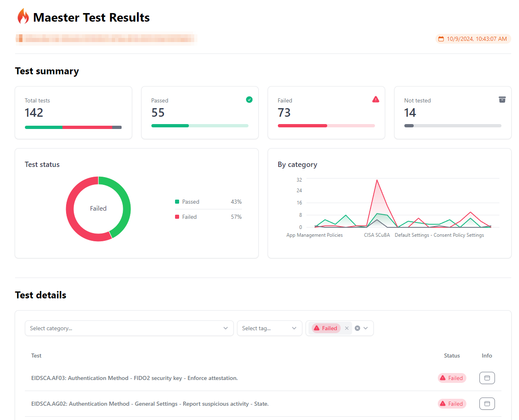Open the EIDSCA.AF03 FIDO2 attestation test link
This screenshot has height=420, width=519.
(134, 378)
